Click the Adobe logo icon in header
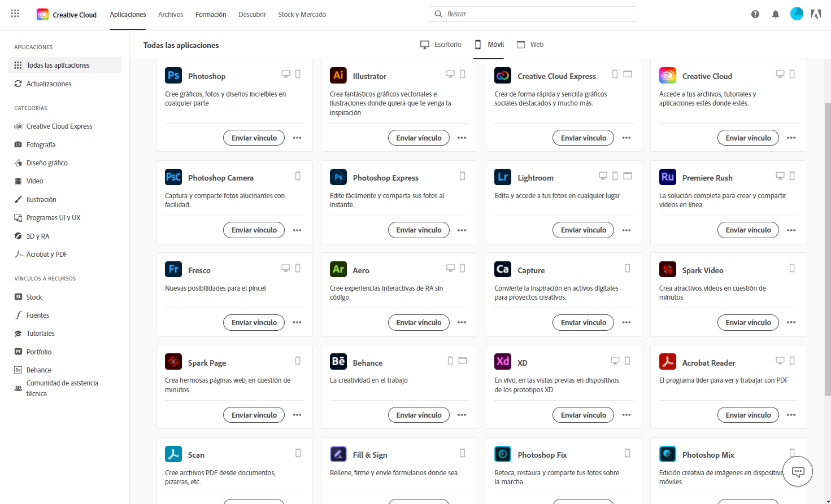Image resolution: width=831 pixels, height=504 pixels. point(816,14)
